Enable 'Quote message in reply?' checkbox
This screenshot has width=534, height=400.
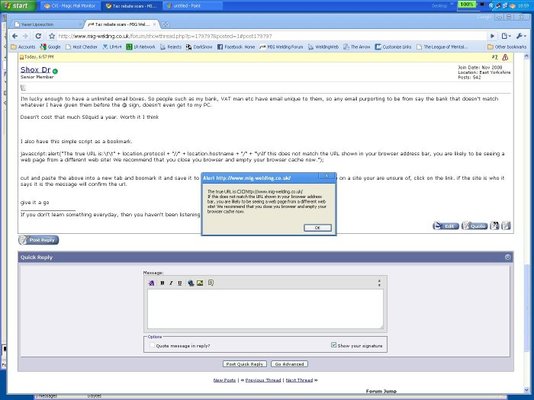point(152,346)
